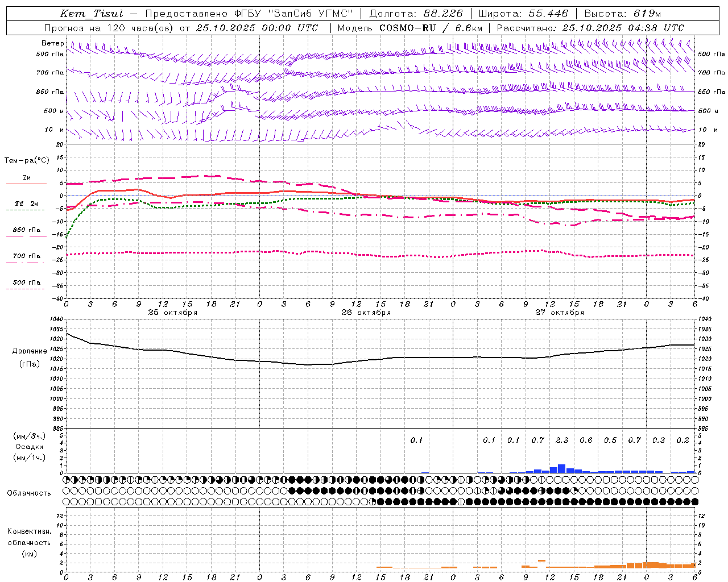
Task: Select the text 'Предоставлено ФГБУ "ЗапСиб УГМС"'
Action: coord(250,14)
